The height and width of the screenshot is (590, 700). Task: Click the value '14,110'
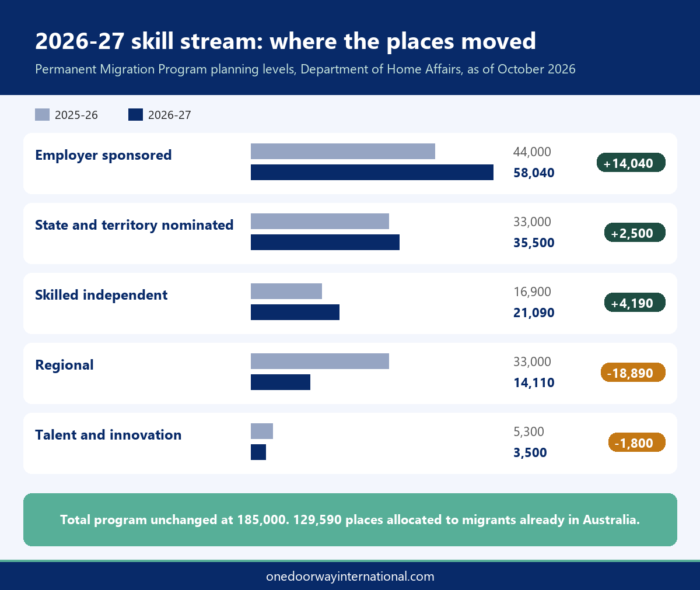(x=534, y=383)
